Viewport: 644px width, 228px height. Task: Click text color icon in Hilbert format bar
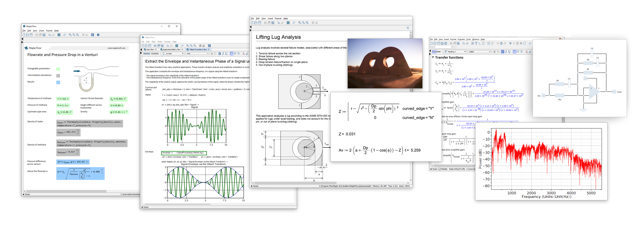tap(244, 53)
